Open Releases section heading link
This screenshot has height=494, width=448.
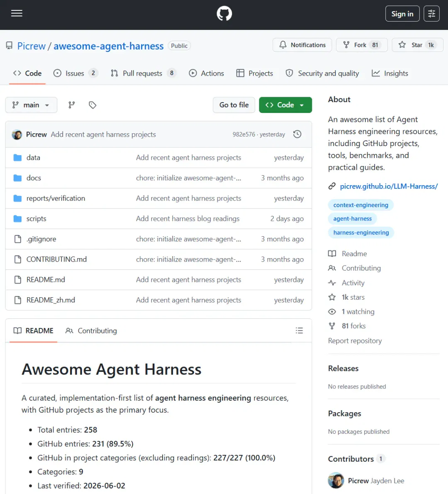tap(343, 368)
